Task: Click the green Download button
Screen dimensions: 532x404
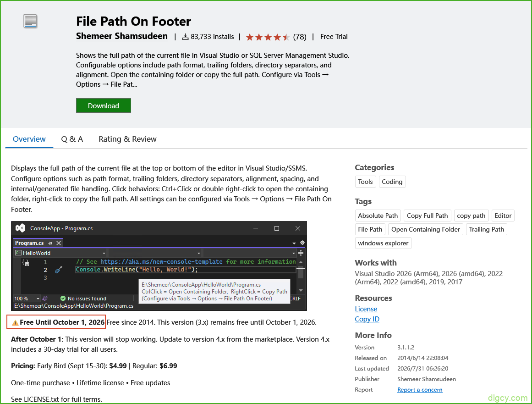Action: pyautogui.click(x=104, y=105)
